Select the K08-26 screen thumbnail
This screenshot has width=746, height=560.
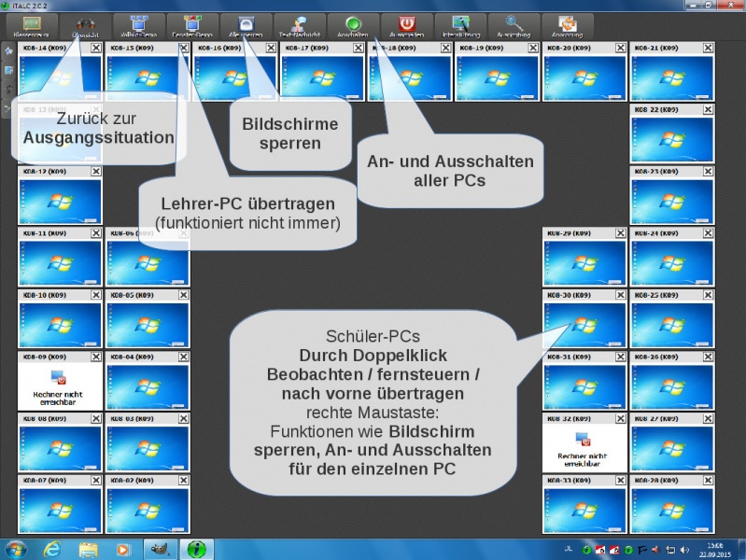[672, 386]
